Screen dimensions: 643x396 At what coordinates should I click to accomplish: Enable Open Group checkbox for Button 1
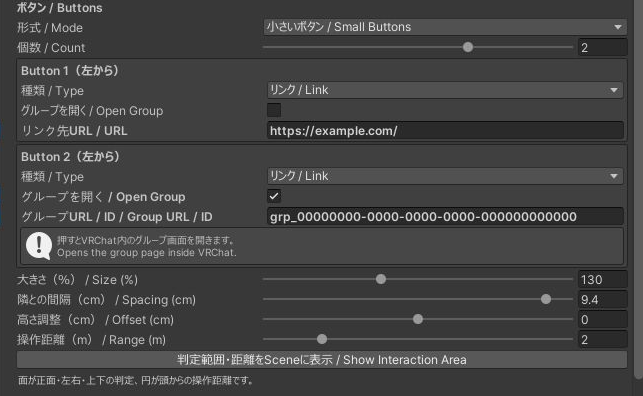[x=274, y=110]
